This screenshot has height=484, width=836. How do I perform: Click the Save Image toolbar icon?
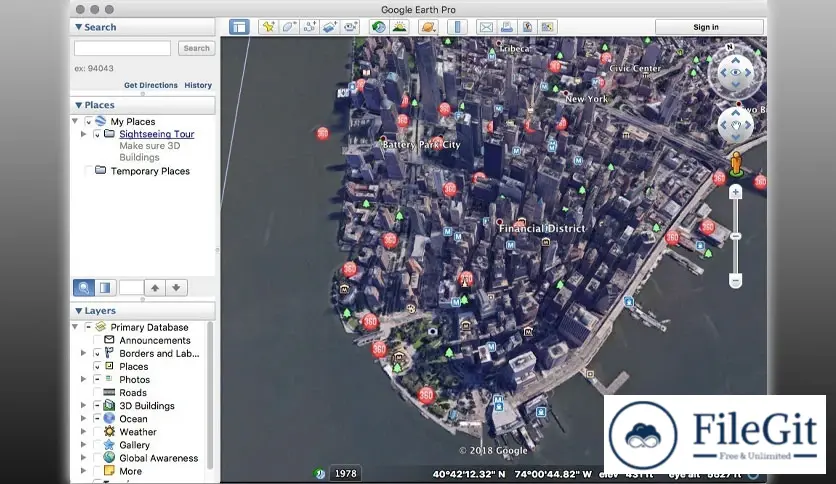point(527,27)
